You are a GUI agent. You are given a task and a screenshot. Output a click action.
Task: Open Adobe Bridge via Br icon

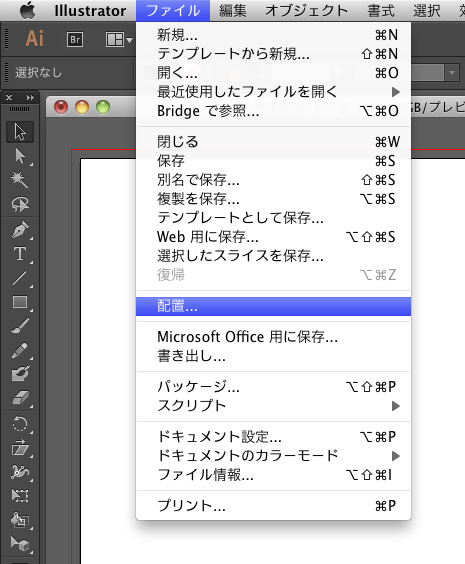[x=75, y=39]
